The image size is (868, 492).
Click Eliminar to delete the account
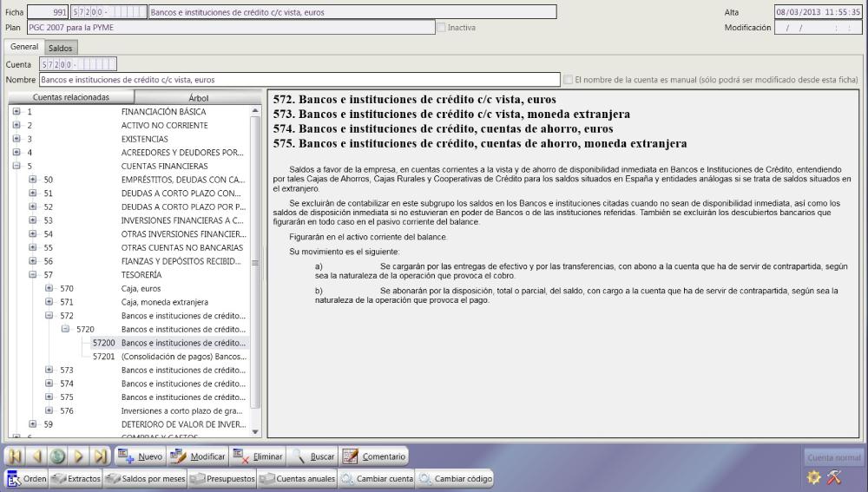point(259,456)
